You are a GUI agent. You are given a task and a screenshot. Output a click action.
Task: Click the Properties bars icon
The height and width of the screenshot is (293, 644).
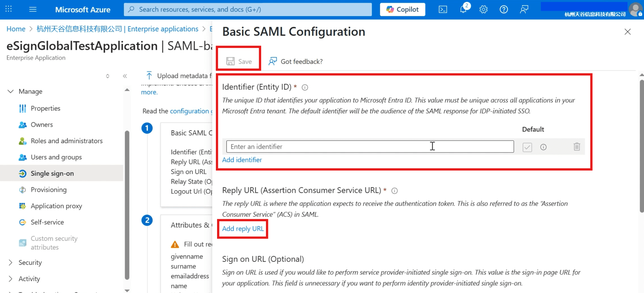point(22,108)
